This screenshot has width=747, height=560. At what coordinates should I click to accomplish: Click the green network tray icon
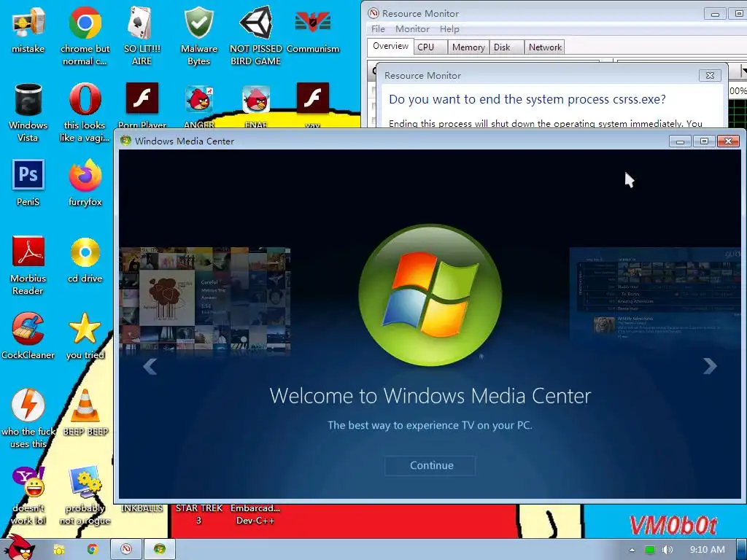point(650,550)
